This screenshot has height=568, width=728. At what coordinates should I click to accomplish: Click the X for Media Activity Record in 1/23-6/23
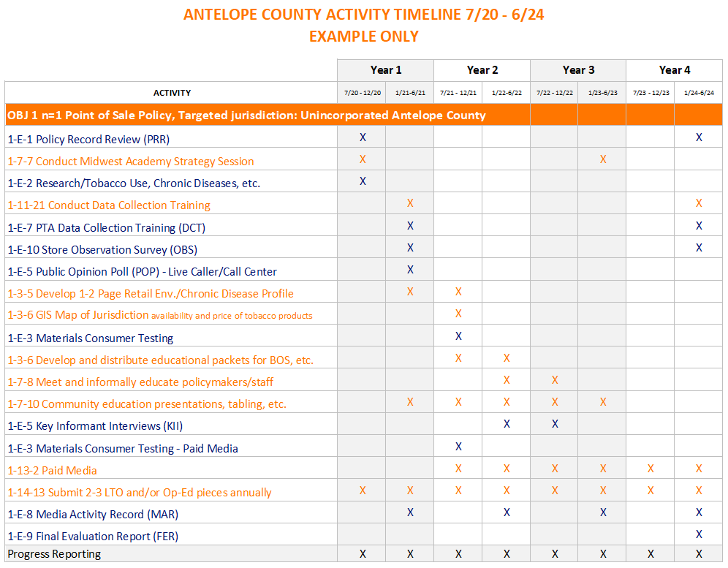(x=602, y=512)
